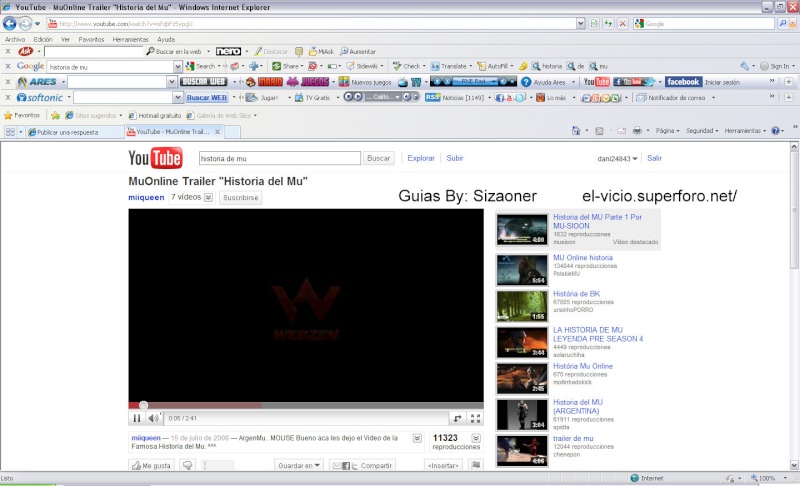Open the Página command bar dropdown

coord(667,131)
